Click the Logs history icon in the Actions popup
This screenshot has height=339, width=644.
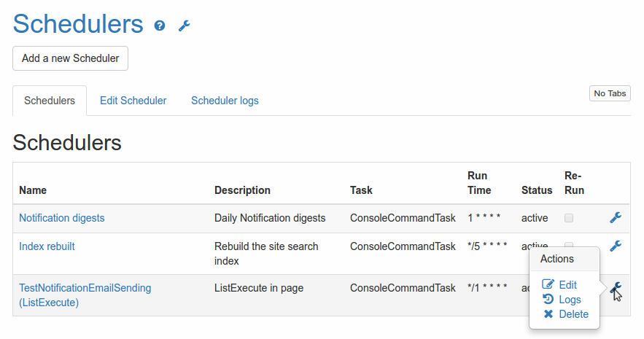click(548, 300)
